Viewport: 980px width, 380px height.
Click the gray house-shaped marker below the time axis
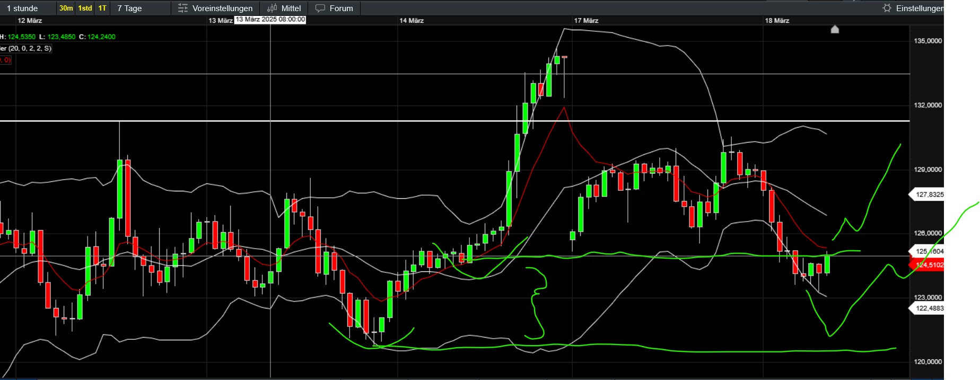pyautogui.click(x=835, y=29)
